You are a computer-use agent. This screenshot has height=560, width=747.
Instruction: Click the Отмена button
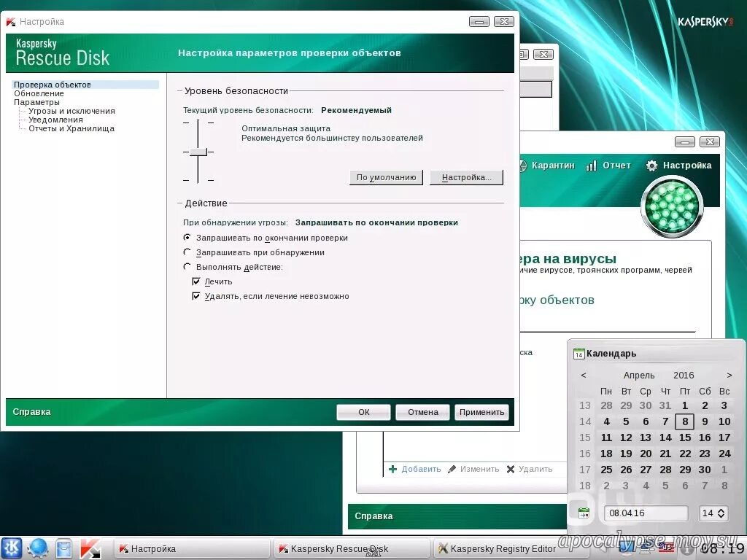click(422, 412)
